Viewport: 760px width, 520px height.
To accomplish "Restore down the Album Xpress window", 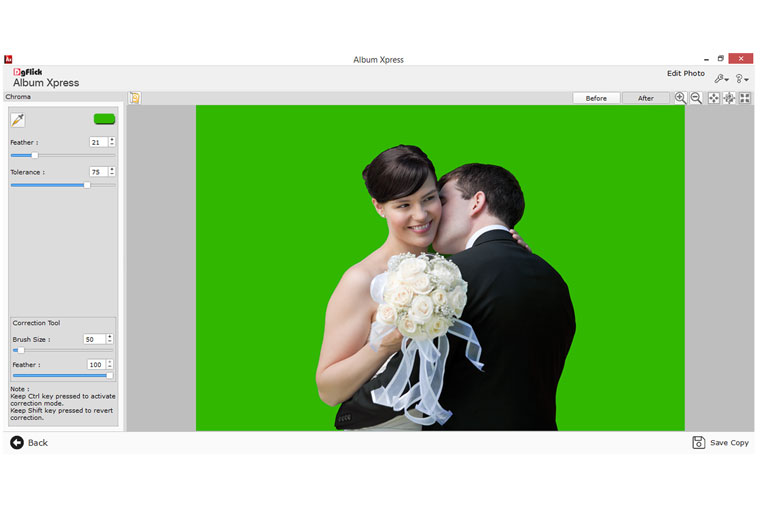I will point(721,59).
